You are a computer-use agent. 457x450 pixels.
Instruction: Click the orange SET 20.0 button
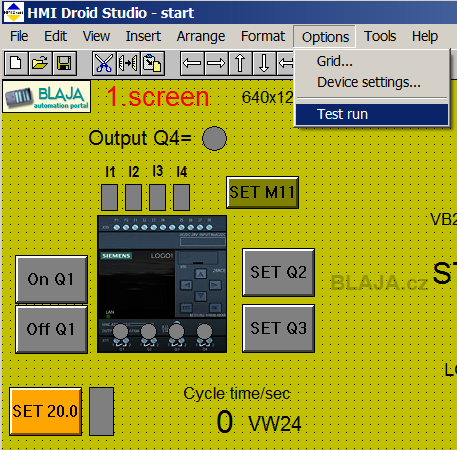tap(45, 411)
